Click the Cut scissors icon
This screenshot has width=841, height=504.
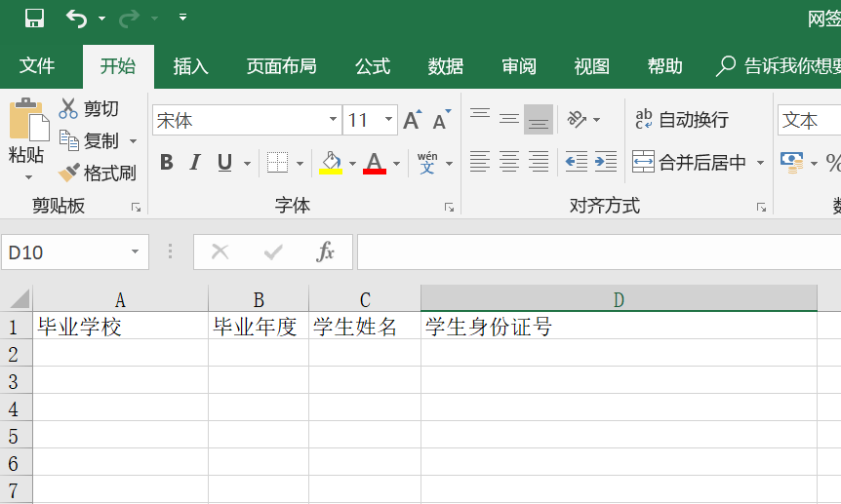[68, 108]
